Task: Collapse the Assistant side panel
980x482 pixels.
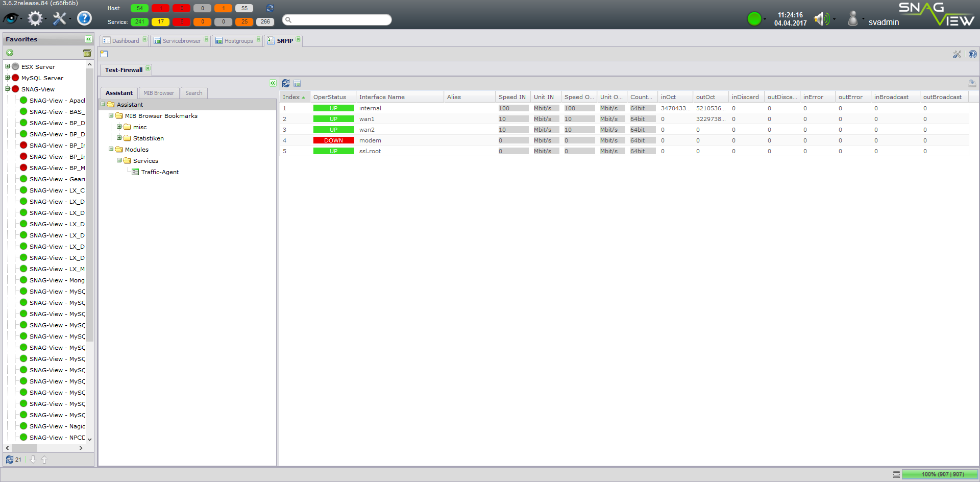Action: pyautogui.click(x=273, y=83)
